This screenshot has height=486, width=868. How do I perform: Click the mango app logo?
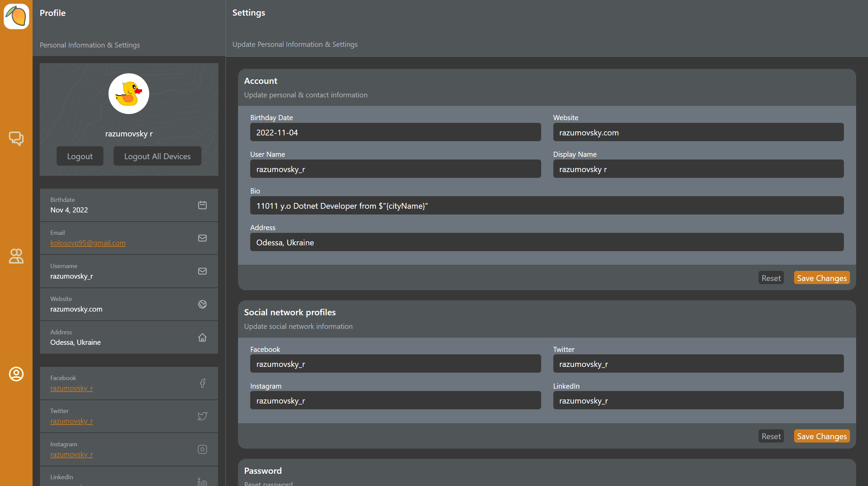click(16, 16)
